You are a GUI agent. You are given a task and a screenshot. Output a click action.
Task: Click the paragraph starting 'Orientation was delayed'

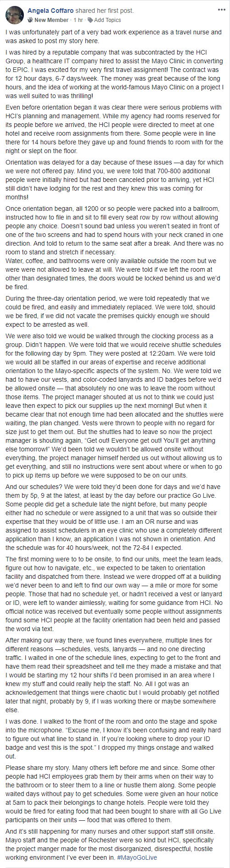[114, 180]
